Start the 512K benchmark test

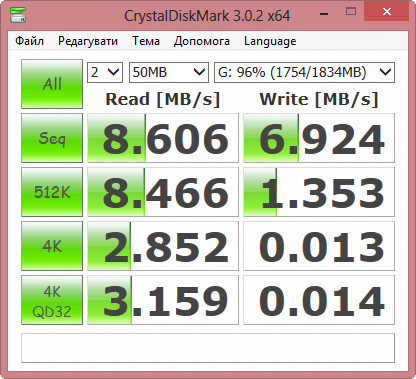52,192
